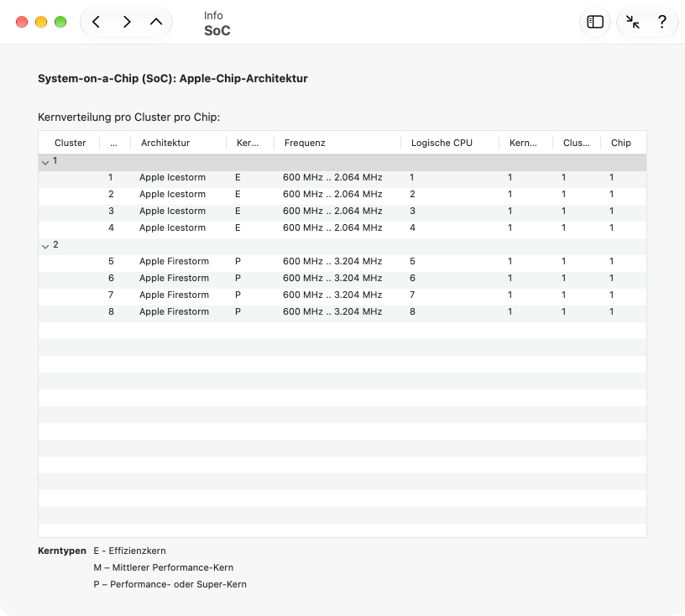
Task: Click logical CPU value 8
Action: pyautogui.click(x=412, y=311)
